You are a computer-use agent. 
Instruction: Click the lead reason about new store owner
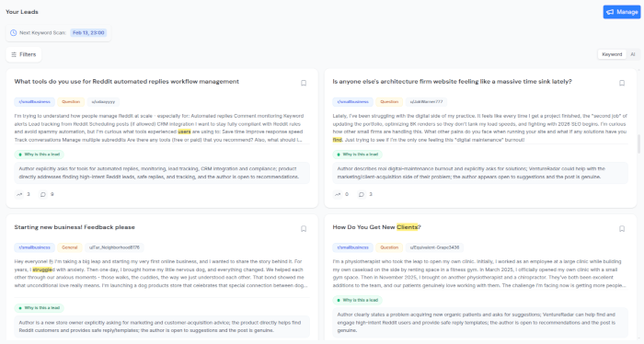[x=162, y=327]
